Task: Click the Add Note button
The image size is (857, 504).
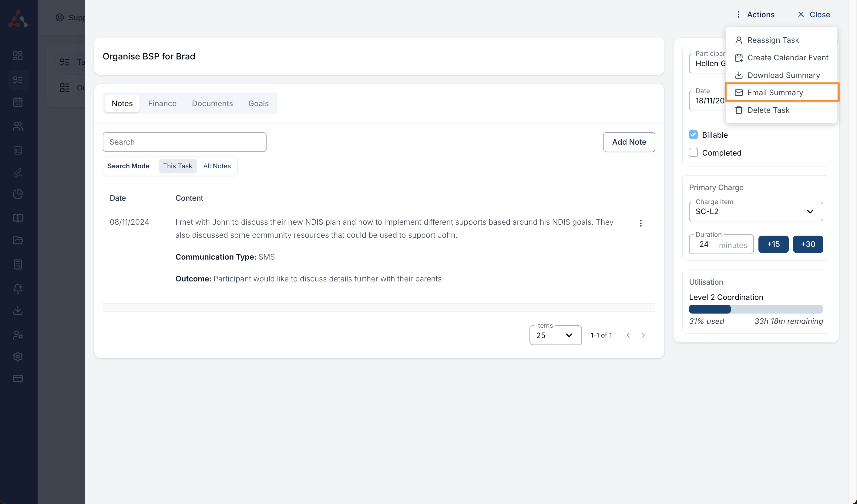Action: pyautogui.click(x=629, y=142)
